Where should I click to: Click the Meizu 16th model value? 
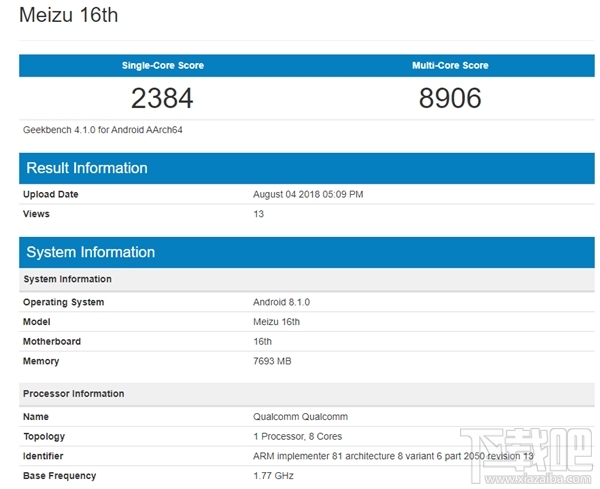[276, 322]
